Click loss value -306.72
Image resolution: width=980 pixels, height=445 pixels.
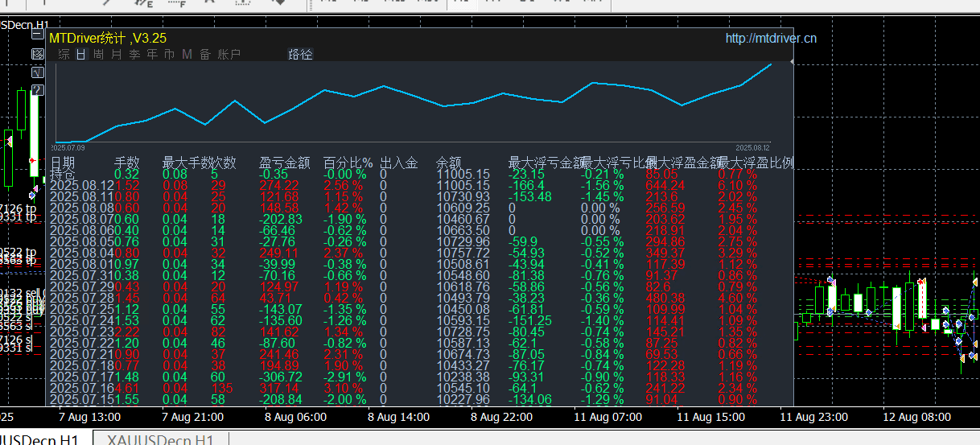(x=281, y=377)
